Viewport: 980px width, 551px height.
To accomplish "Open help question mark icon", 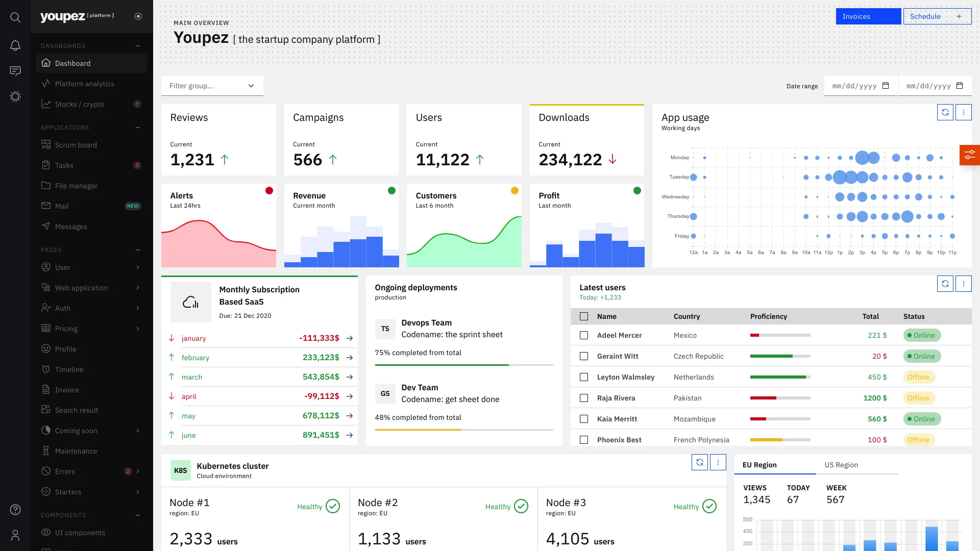I will click(15, 510).
